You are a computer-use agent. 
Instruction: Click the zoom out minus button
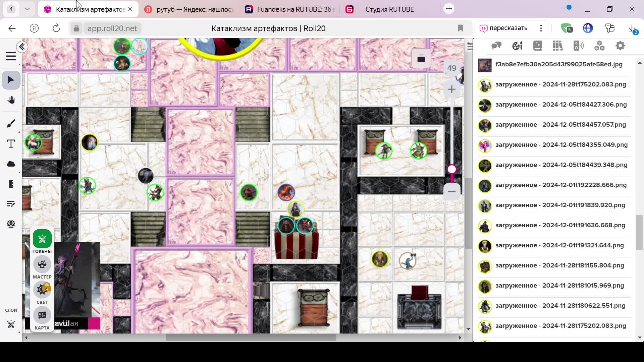point(451,191)
